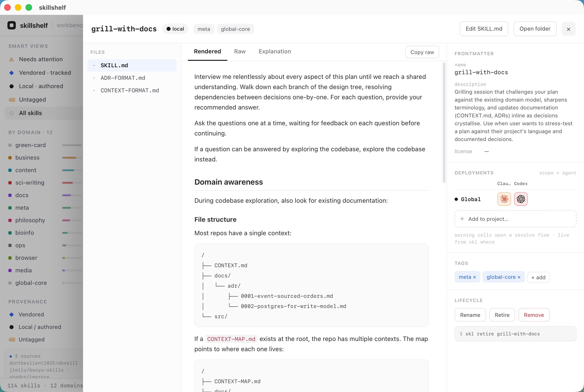Image resolution: width=584 pixels, height=392 pixels.
Task: Switch to the Rendered tab
Action: tap(207, 51)
